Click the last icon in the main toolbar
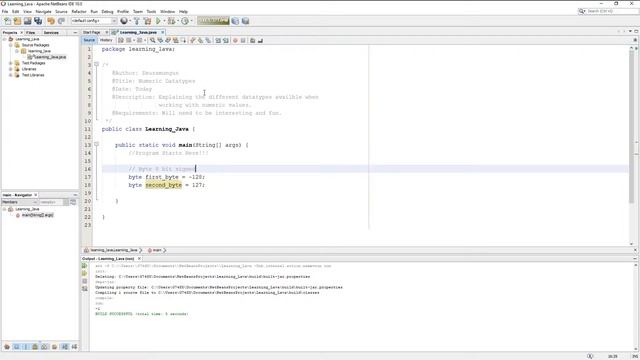Image resolution: width=640 pixels, height=360 pixels. click(245, 21)
